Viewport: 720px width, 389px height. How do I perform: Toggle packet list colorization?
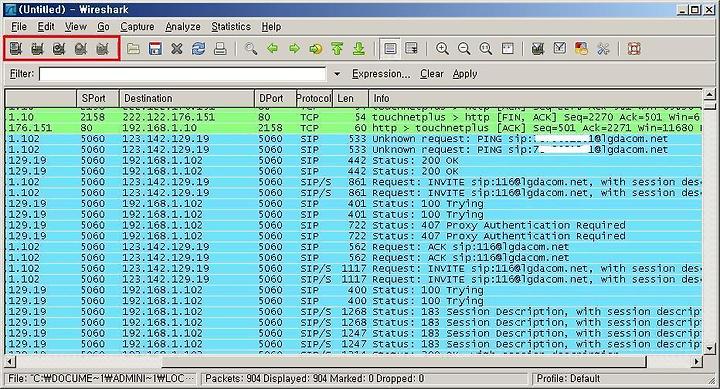(390, 48)
